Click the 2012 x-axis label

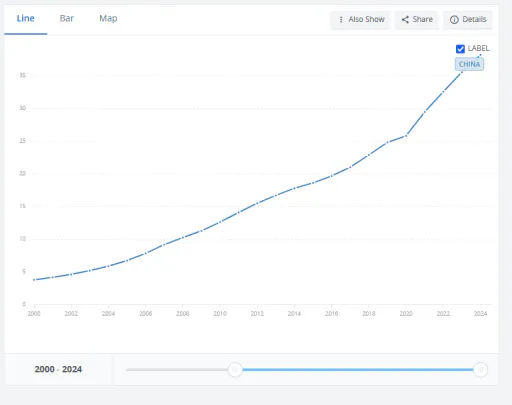click(257, 313)
